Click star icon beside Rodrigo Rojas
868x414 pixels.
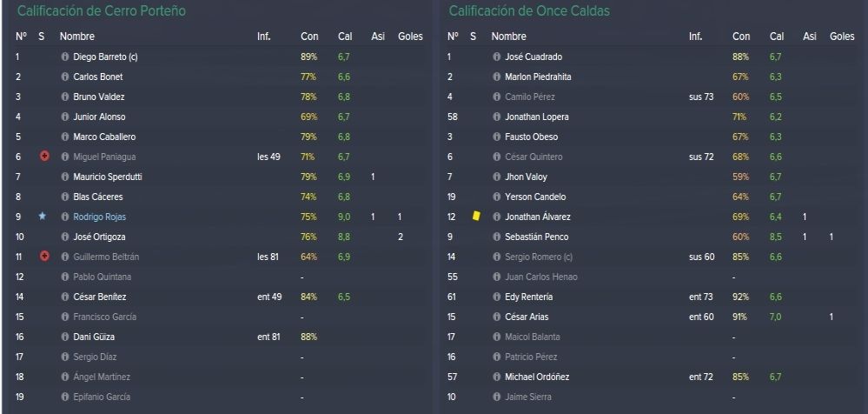[x=42, y=217]
